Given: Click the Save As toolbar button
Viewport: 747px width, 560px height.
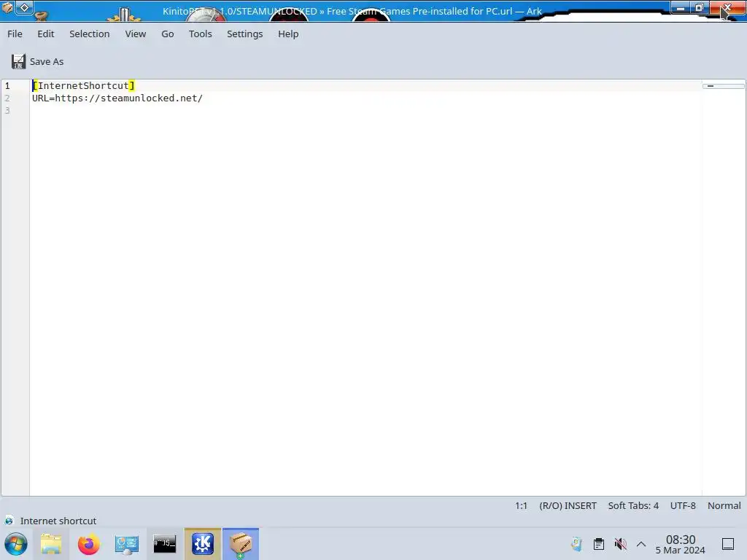Looking at the screenshot, I should 38,61.
